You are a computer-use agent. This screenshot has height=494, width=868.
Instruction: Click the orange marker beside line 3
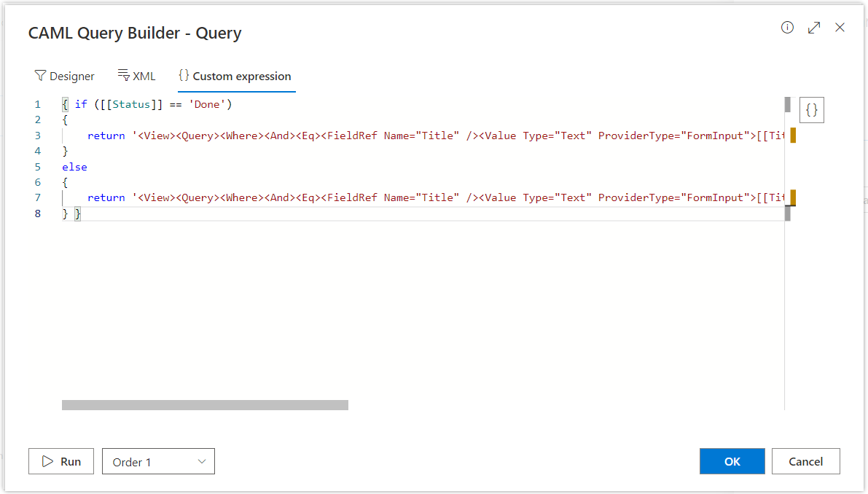[x=793, y=135]
